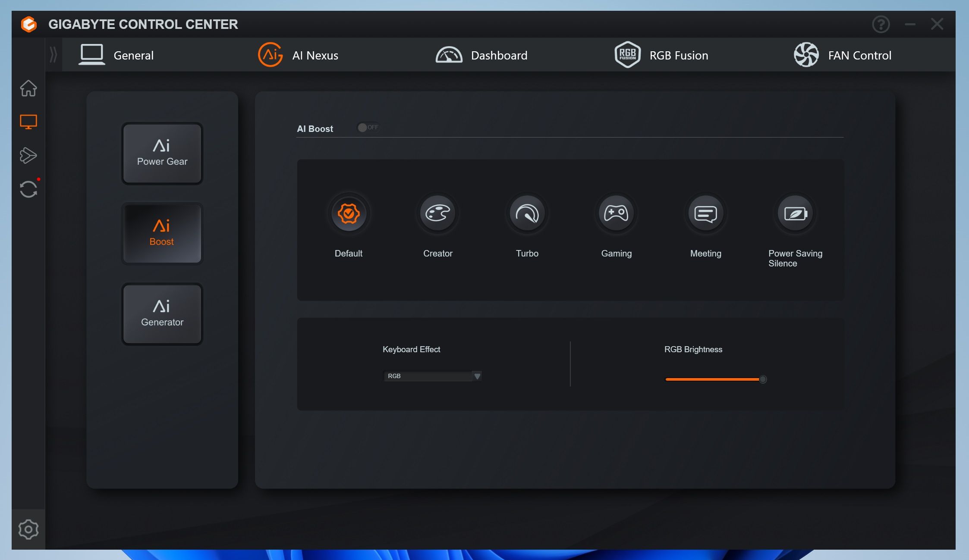Toggle the AI Boost switch
Viewport: 969px width, 560px height.
[x=368, y=128]
